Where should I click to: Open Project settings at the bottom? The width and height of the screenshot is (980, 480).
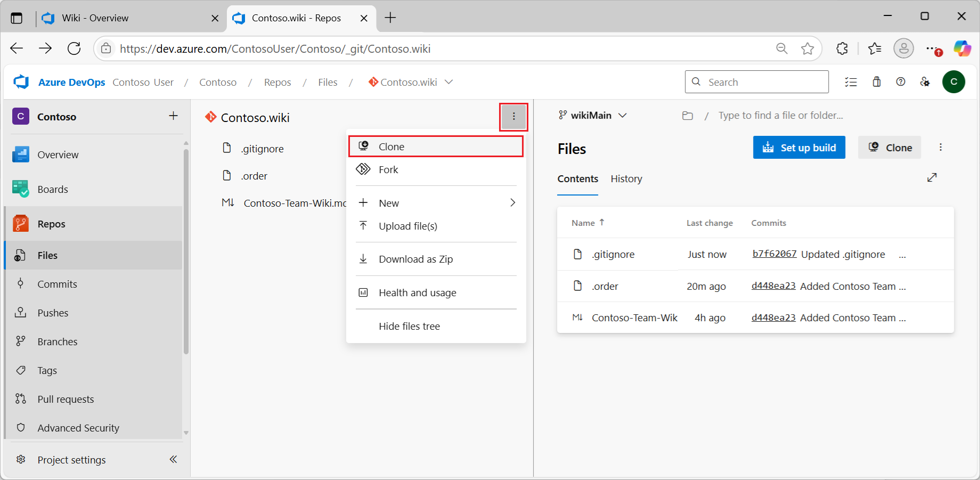(71, 459)
